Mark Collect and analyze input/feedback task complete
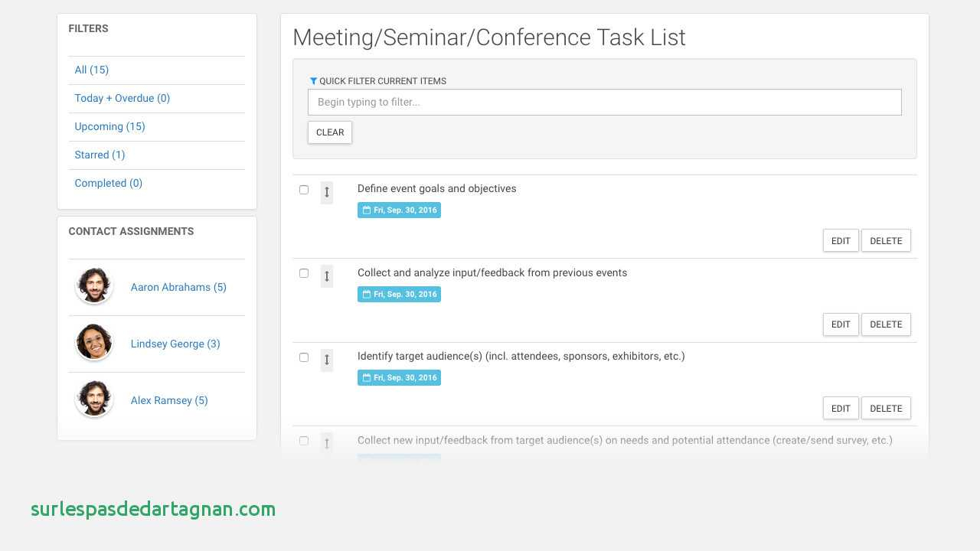The image size is (980, 551). point(304,273)
